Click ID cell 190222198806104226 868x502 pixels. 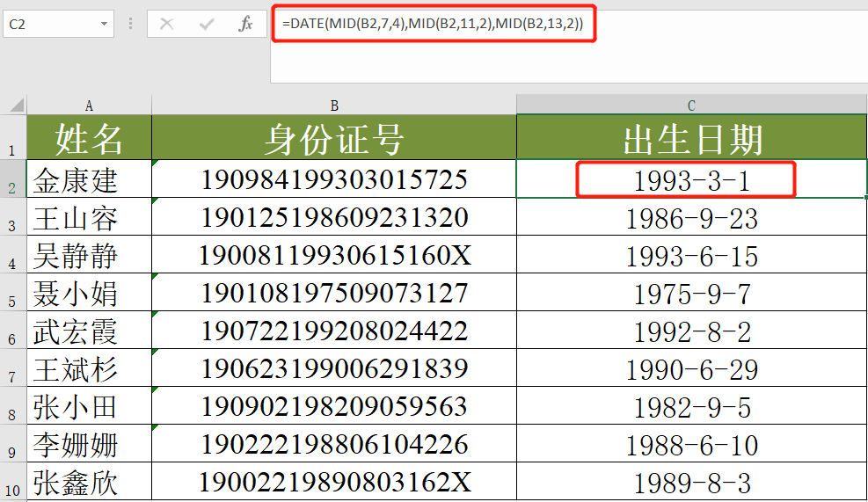[x=334, y=443]
